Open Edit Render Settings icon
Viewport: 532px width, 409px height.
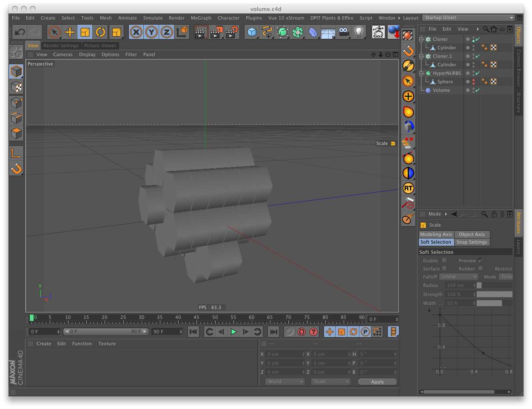pyautogui.click(x=232, y=32)
